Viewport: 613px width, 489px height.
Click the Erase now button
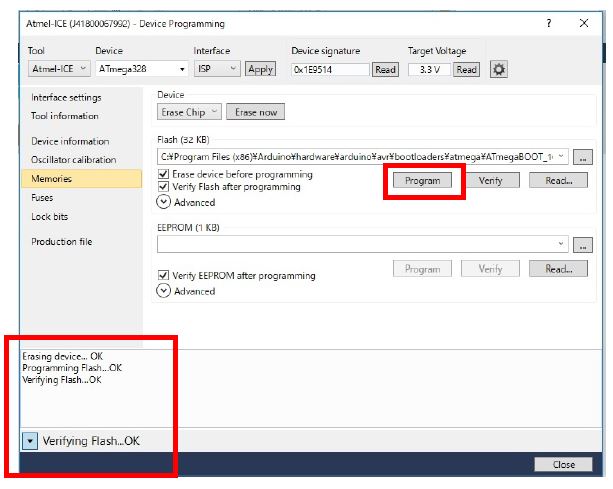coord(254,112)
